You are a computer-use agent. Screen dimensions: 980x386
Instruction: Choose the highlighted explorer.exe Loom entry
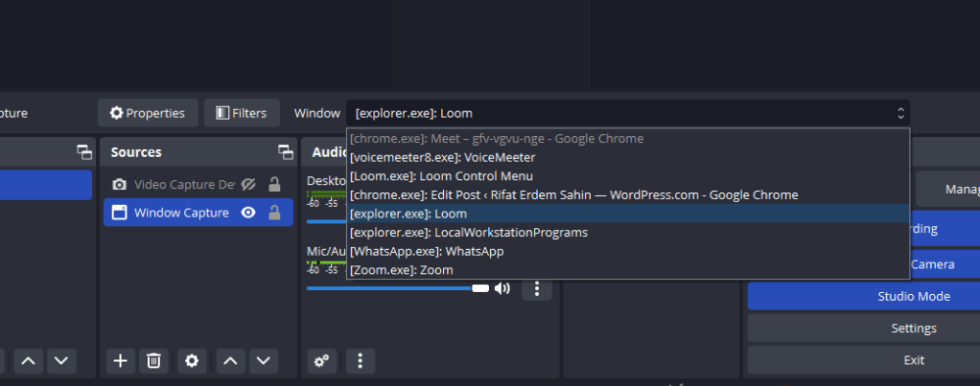pos(628,214)
